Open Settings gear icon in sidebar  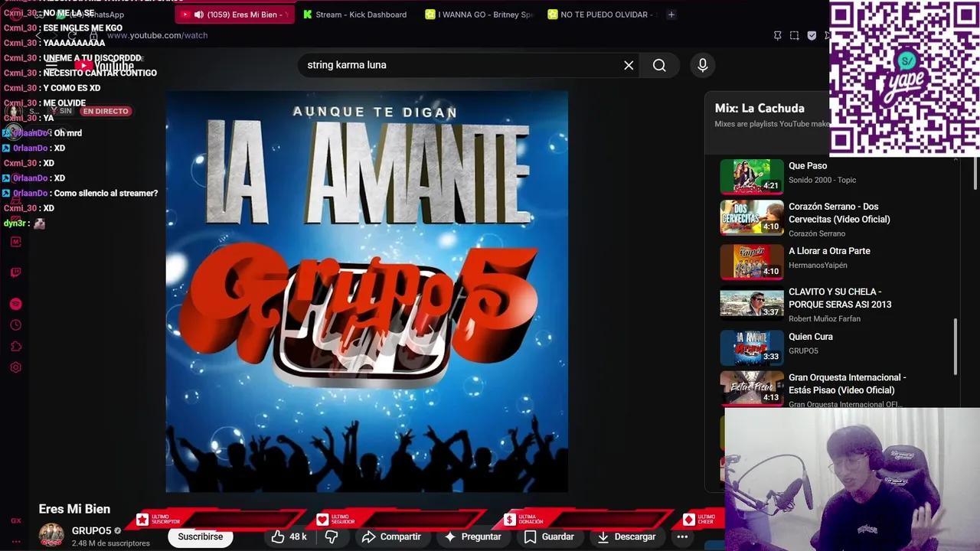pyautogui.click(x=15, y=367)
